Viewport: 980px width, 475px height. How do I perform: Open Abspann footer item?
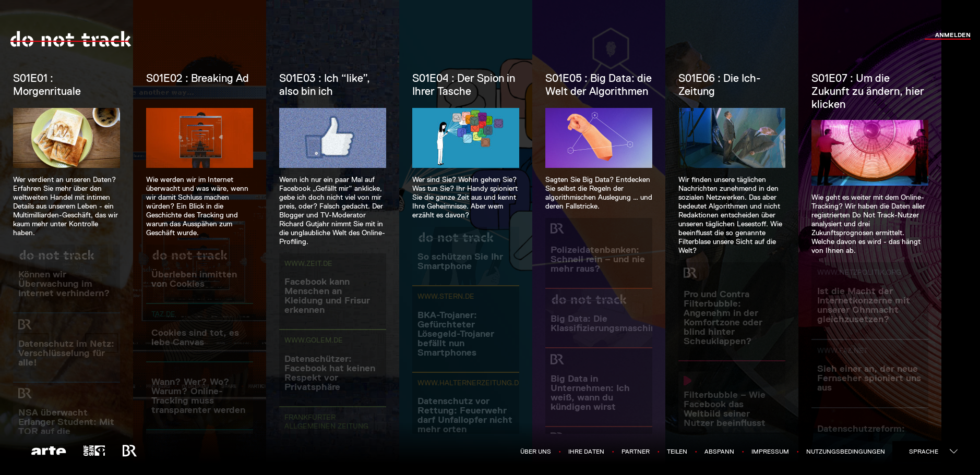tap(719, 452)
